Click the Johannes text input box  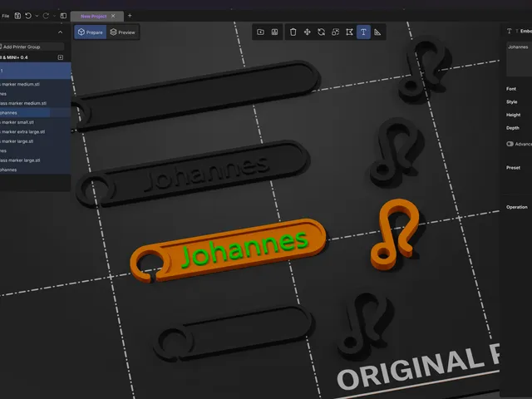pos(519,59)
